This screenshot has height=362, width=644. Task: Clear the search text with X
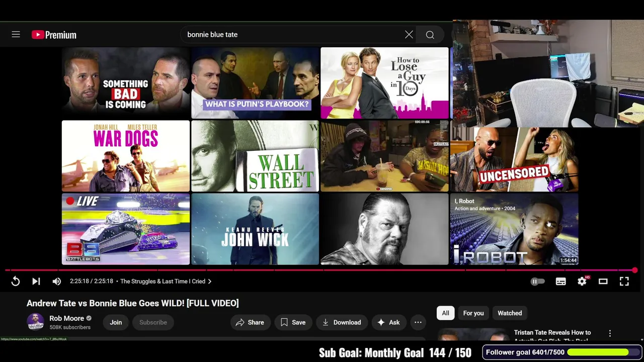click(409, 35)
